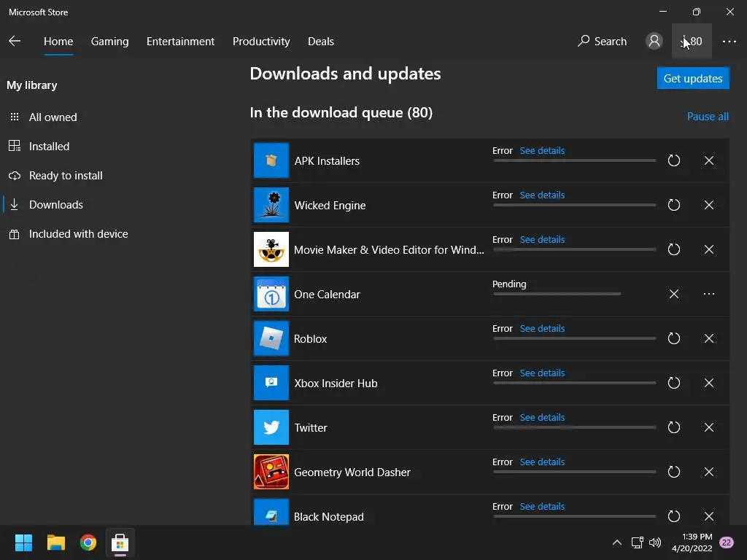This screenshot has height=560, width=747.
Task: See error details for Xbox Insider Hub
Action: [x=542, y=373]
